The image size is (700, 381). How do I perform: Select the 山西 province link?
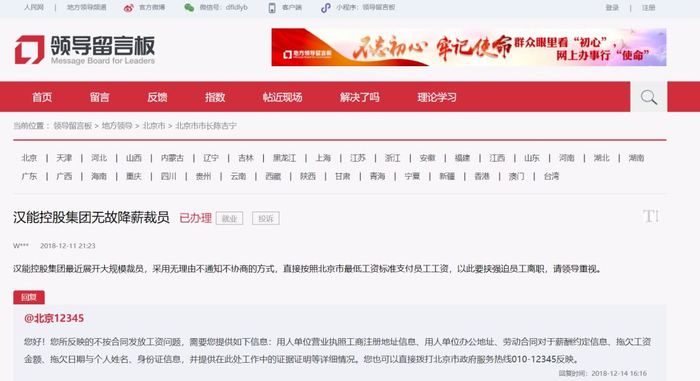pyautogui.click(x=134, y=158)
